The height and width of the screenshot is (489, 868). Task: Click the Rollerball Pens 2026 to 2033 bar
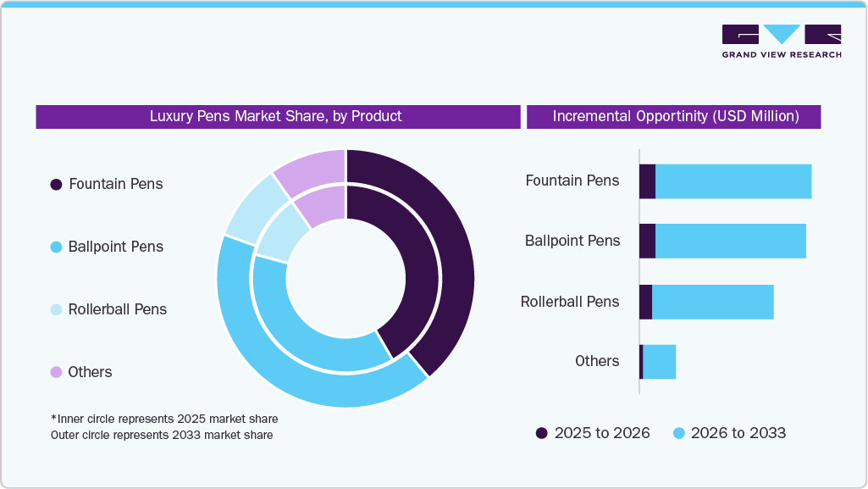pyautogui.click(x=713, y=302)
